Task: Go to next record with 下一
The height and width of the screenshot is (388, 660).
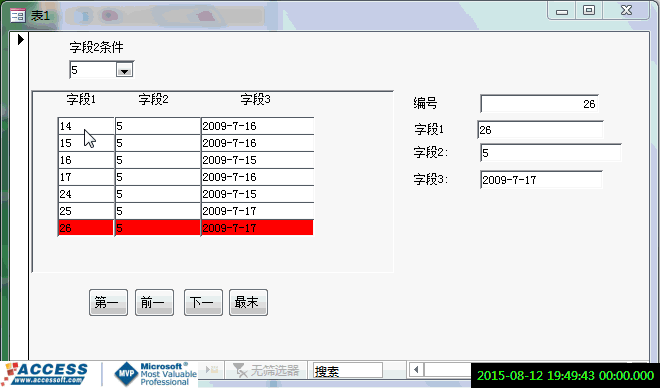Action: [203, 302]
